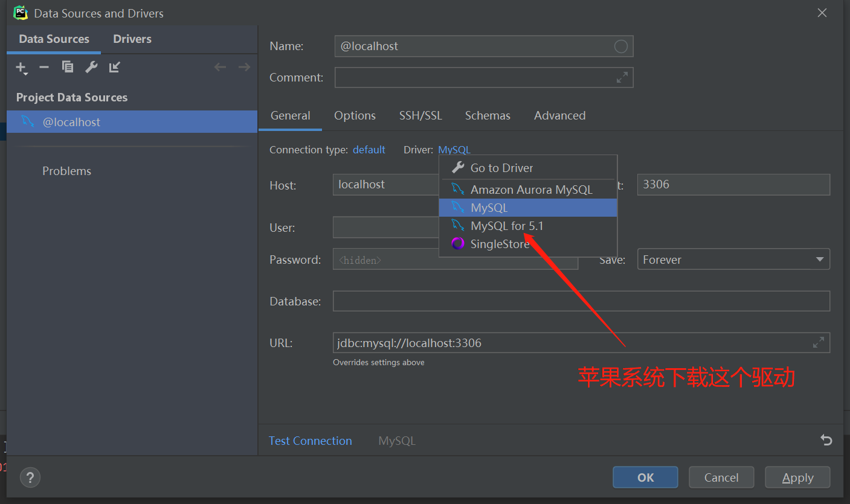
Task: Click the Test Connection link
Action: coord(311,441)
